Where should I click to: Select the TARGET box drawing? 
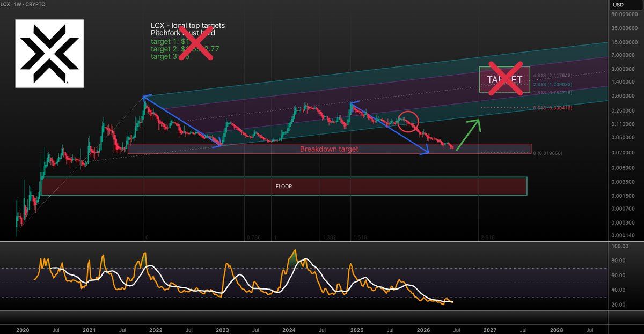(x=504, y=79)
